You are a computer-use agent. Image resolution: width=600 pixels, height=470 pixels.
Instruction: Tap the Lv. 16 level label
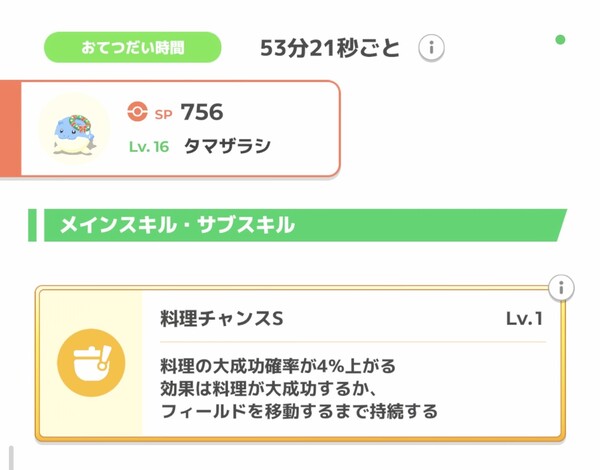pyautogui.click(x=149, y=147)
